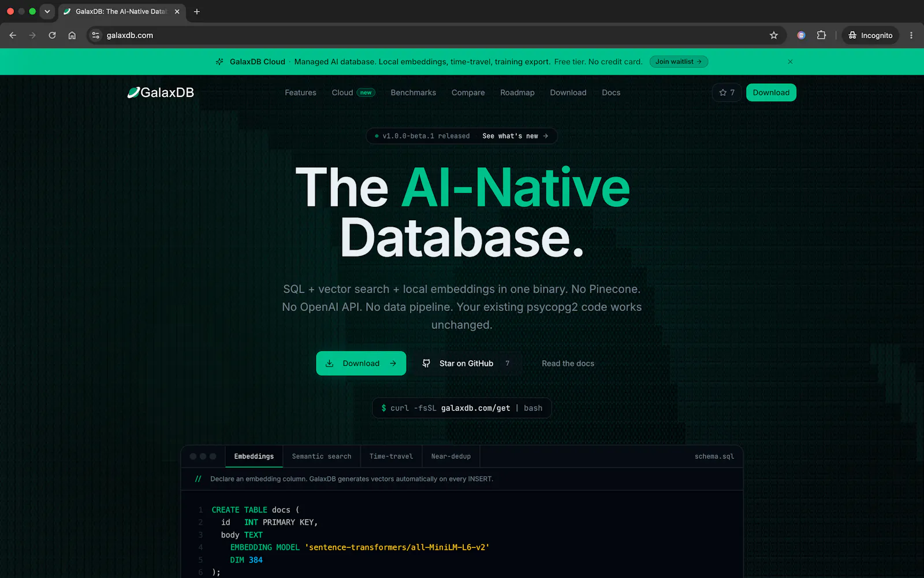
Task: Open the Extensions puzzle icon
Action: click(821, 35)
